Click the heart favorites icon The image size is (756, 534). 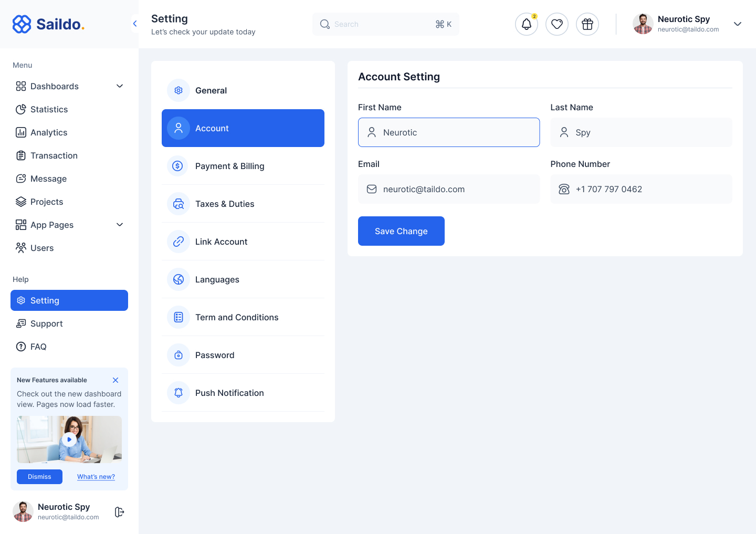pyautogui.click(x=556, y=24)
